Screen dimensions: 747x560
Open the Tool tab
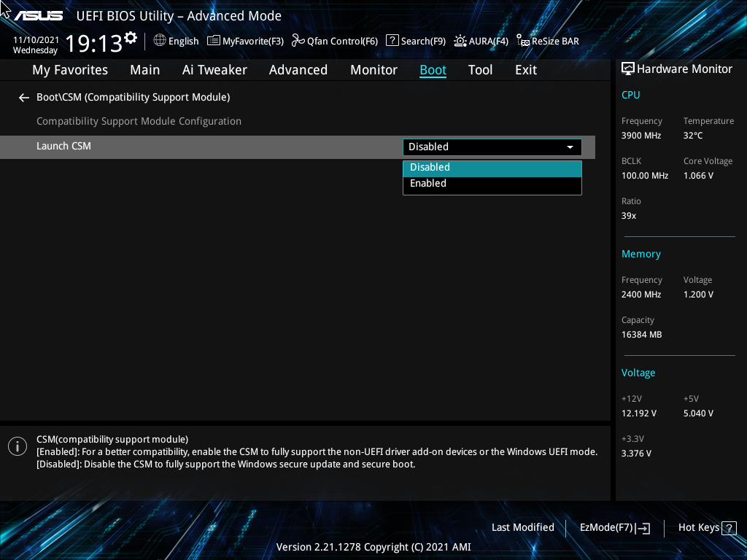point(480,70)
